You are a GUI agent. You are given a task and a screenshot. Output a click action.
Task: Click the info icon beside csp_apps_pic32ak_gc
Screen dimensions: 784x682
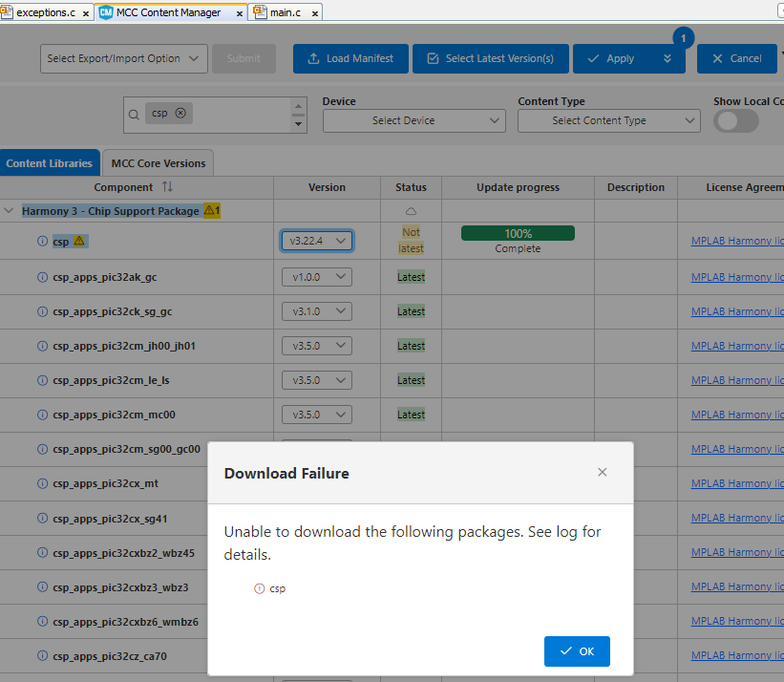(43, 277)
